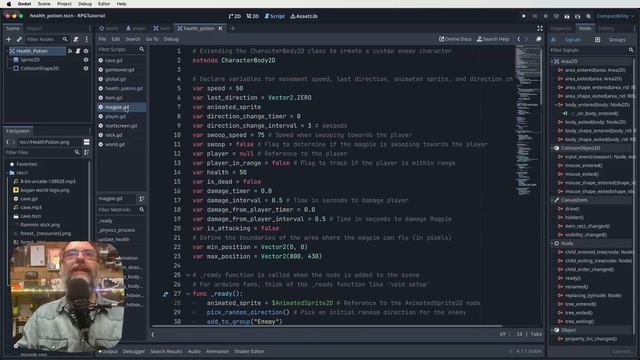Open the macOS Scene menu

44,4
